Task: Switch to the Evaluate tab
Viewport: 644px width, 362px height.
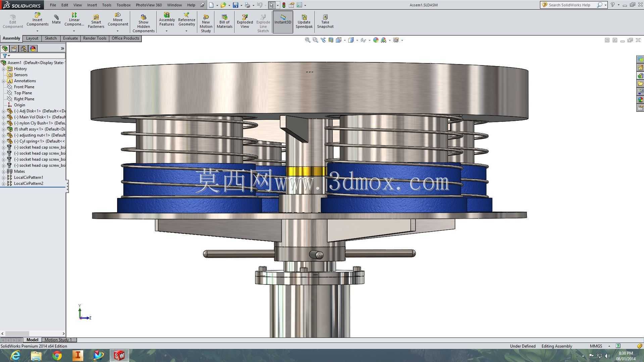Action: pos(70,38)
